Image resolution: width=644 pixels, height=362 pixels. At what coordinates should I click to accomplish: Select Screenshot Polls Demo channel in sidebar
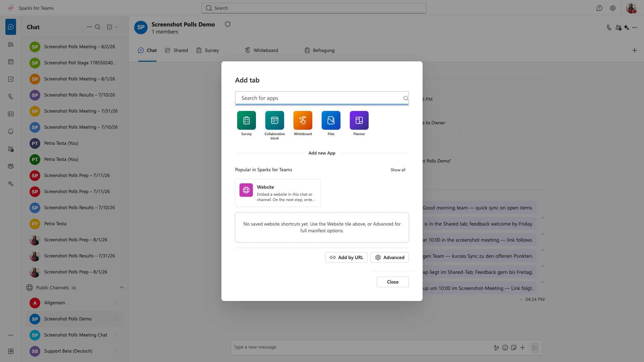pos(75,319)
